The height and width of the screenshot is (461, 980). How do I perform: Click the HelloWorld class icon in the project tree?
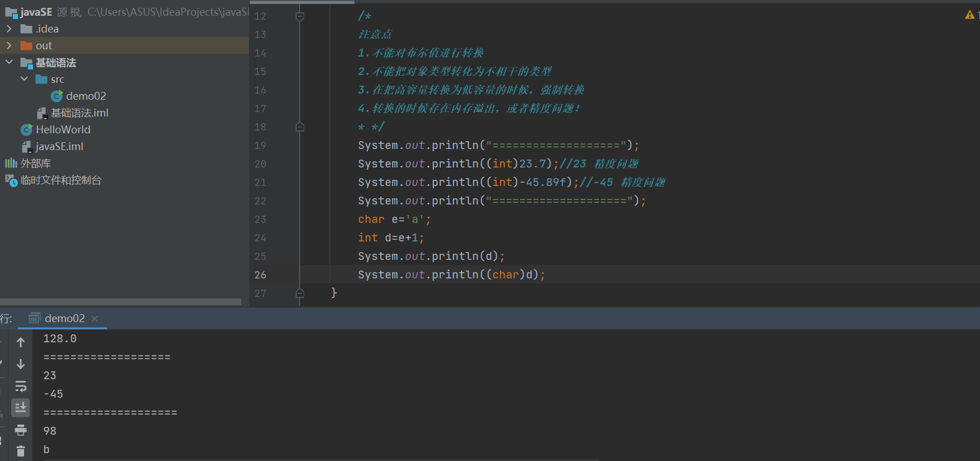pyautogui.click(x=26, y=130)
